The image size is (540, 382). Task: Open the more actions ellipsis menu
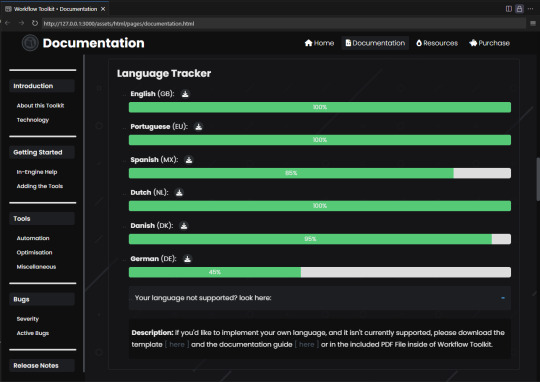[x=530, y=9]
